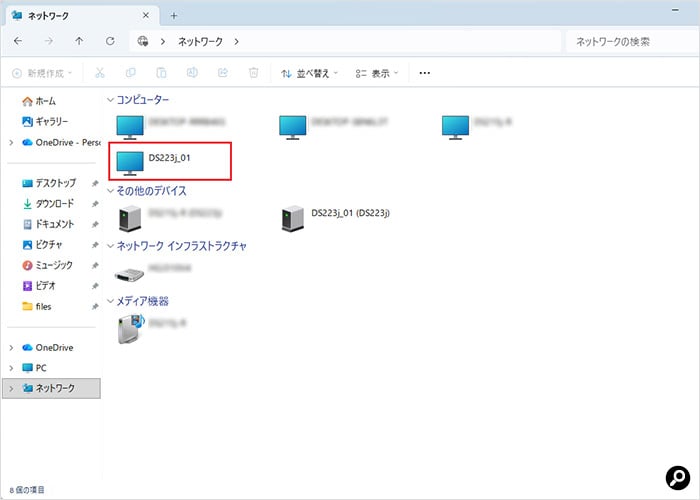Click the Rename icon in toolbar
Image resolution: width=700 pixels, height=500 pixels.
point(192,73)
